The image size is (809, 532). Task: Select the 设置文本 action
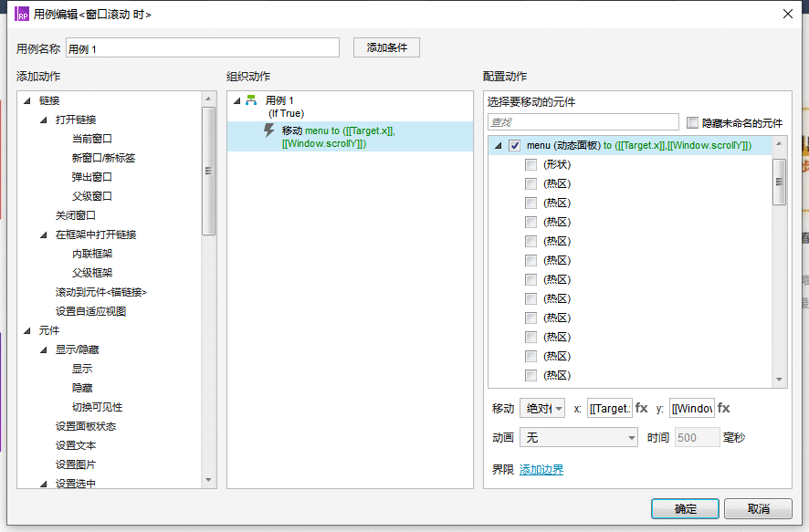75,445
